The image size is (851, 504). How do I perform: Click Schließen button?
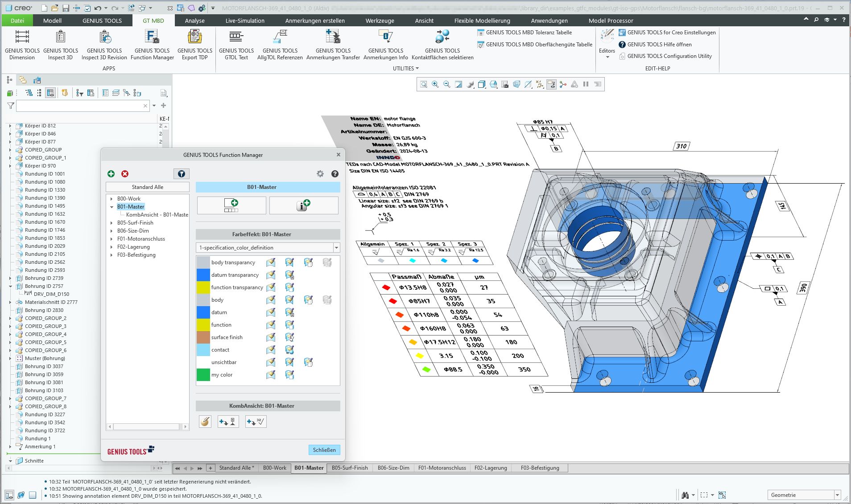click(324, 450)
